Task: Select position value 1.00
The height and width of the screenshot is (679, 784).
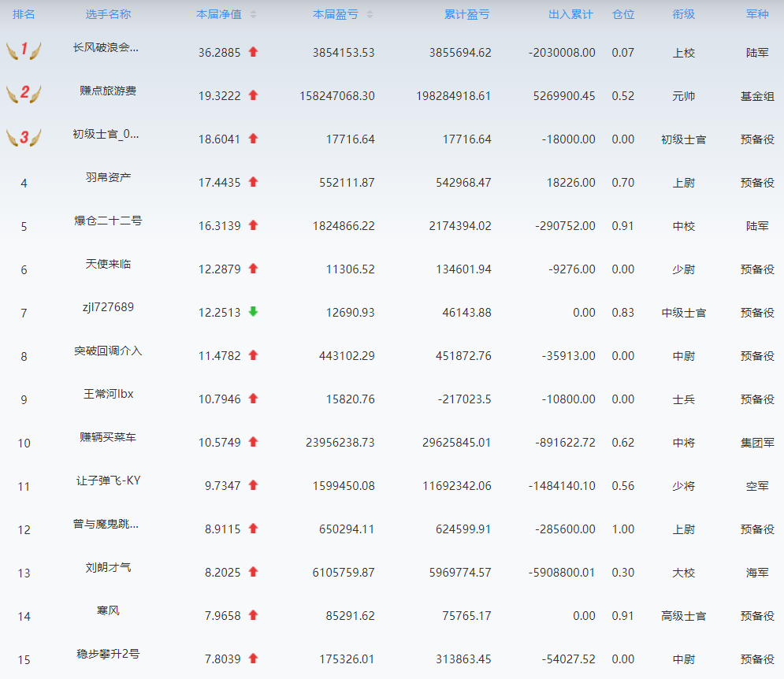Action: click(x=623, y=529)
